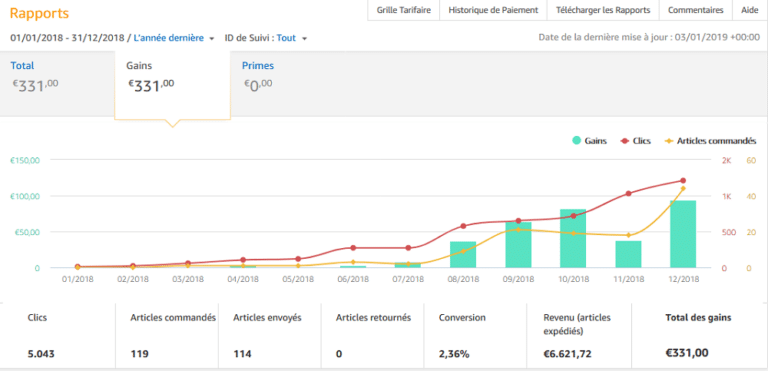The width and height of the screenshot is (768, 371).
Task: Click the 09/2018 green Gains bar
Action: click(518, 245)
